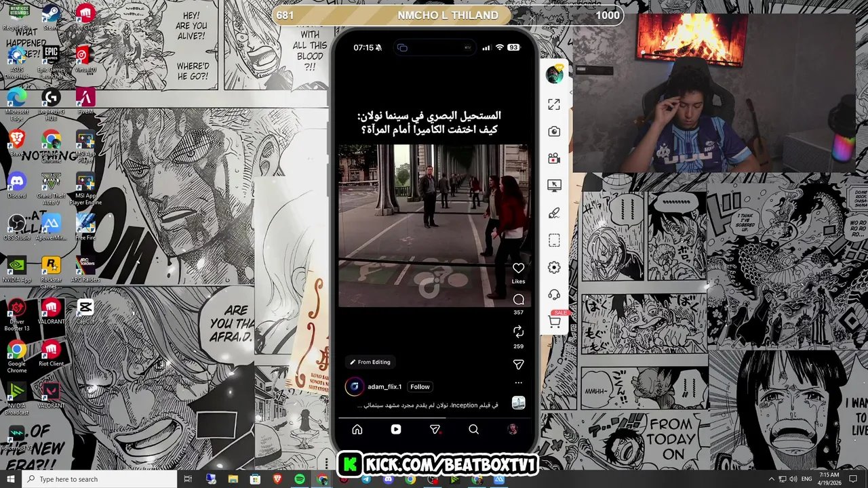The image size is (868, 488).
Task: Open ApowerMirror settings gear
Action: (554, 268)
